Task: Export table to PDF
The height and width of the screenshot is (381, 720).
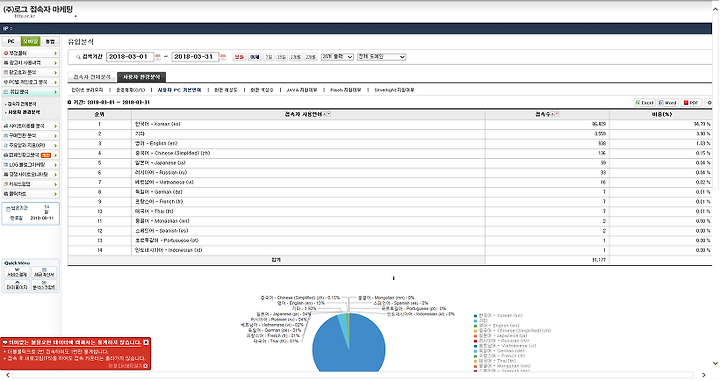Action: coord(691,103)
